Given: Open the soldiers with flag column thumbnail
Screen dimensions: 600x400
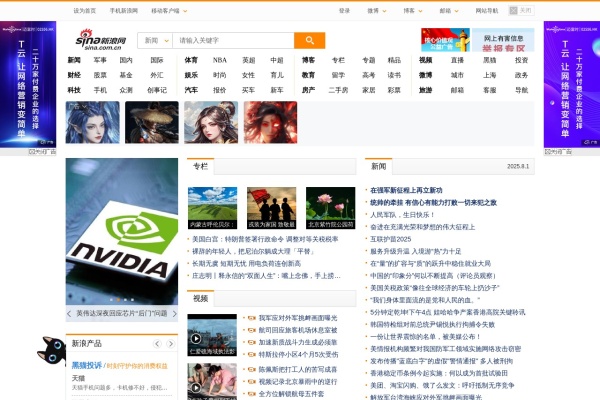Looking at the screenshot, I should pos(271,208).
